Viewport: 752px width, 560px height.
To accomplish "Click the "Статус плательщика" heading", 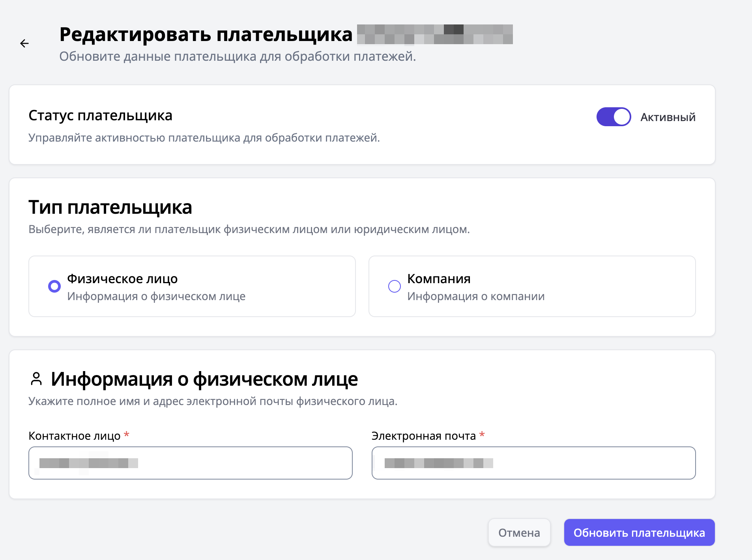I will tap(100, 116).
